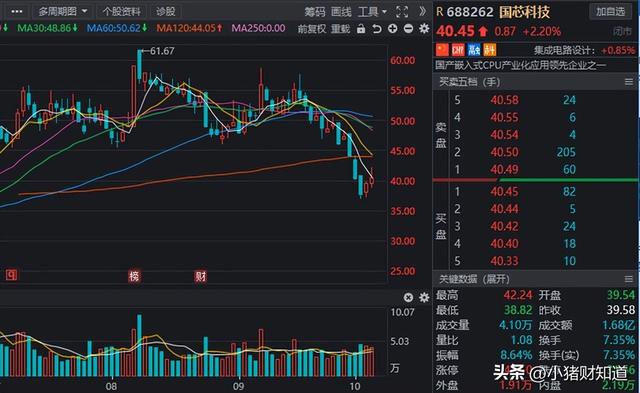Viewport: 640px width, 393px height.
Task: Open the 多周期图 dropdown
Action: (63, 11)
